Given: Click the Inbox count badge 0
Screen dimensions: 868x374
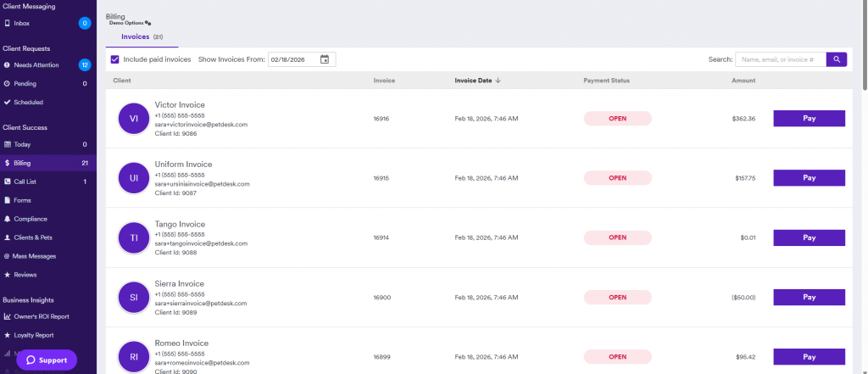Looking at the screenshot, I should (x=85, y=23).
